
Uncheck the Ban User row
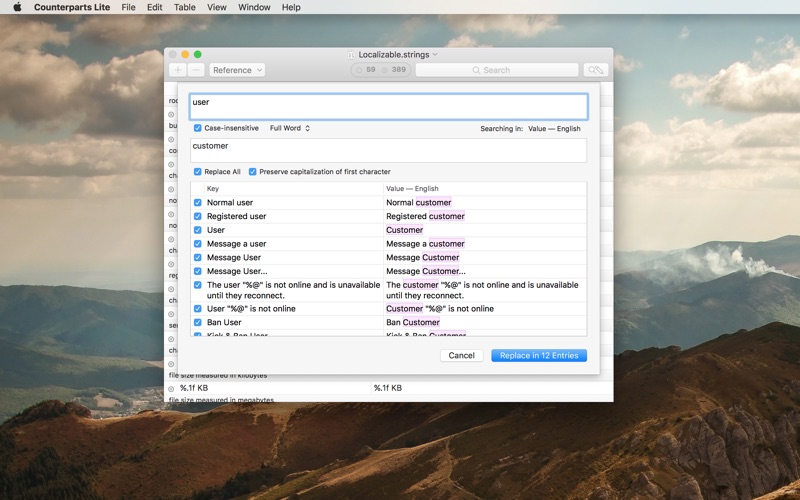click(197, 322)
